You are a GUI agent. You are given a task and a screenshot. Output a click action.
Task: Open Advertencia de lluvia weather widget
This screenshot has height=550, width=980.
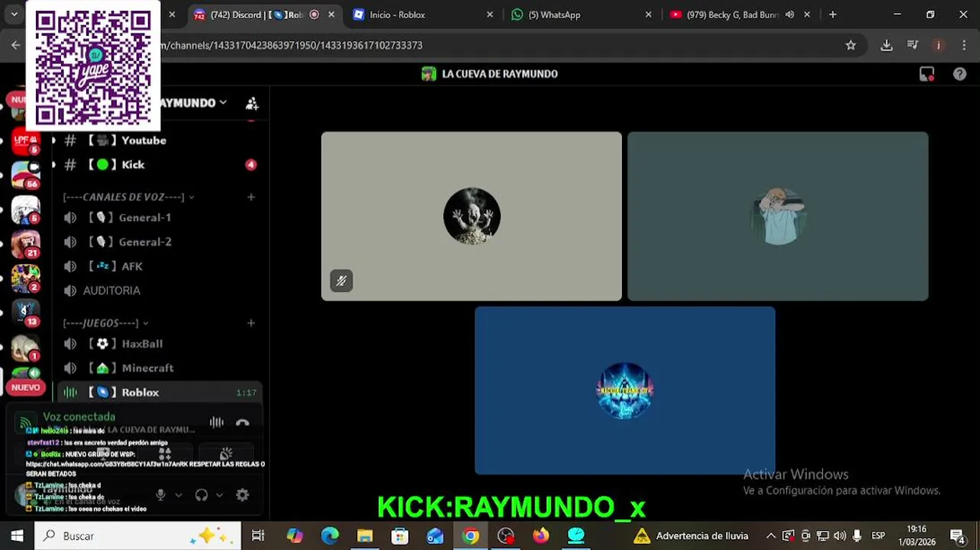[692, 536]
